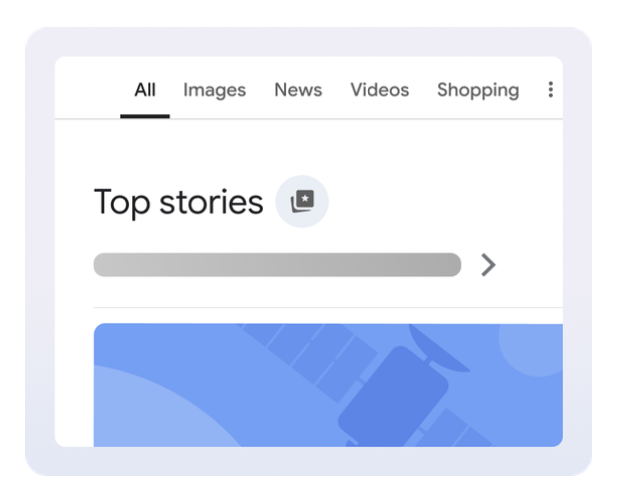Screen dimensions: 620x504
Task: Click the starred stories icon beside Top stories
Action: click(x=302, y=202)
